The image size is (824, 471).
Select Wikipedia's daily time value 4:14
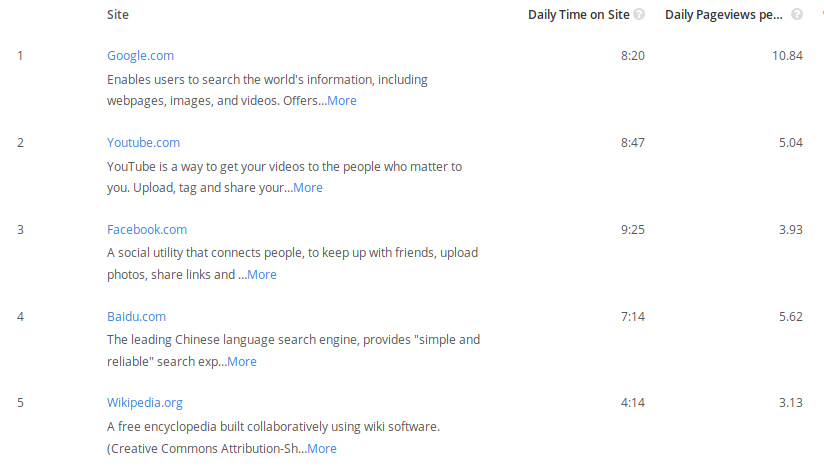633,403
